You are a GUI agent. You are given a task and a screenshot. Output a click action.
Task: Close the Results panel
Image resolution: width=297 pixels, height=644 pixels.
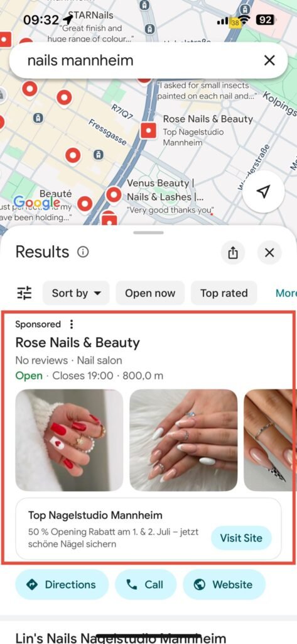pyautogui.click(x=269, y=253)
